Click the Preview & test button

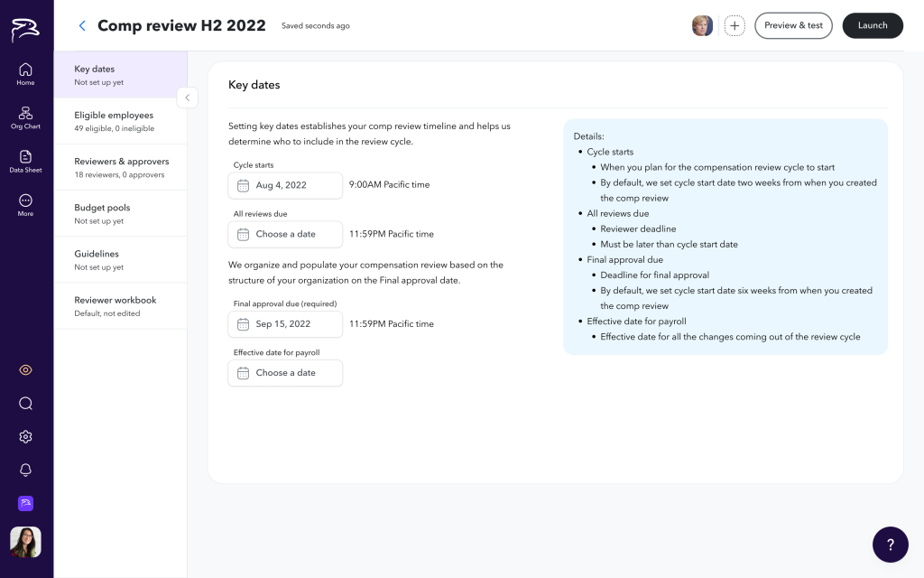793,26
